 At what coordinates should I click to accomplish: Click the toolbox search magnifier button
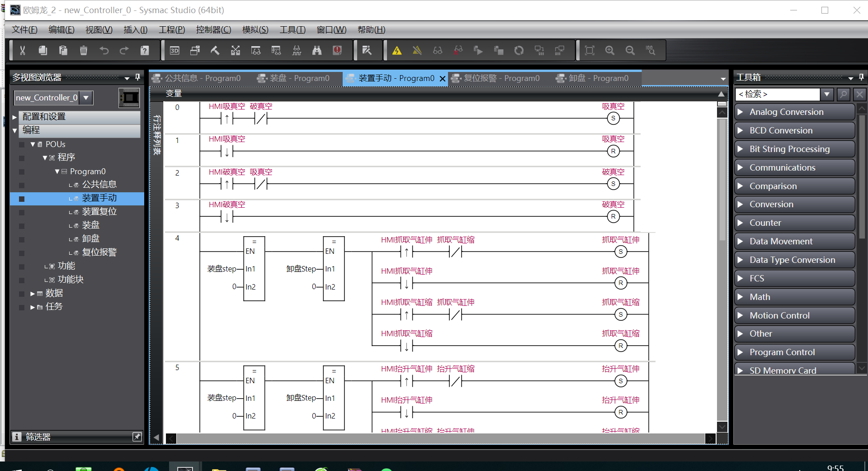tap(843, 94)
